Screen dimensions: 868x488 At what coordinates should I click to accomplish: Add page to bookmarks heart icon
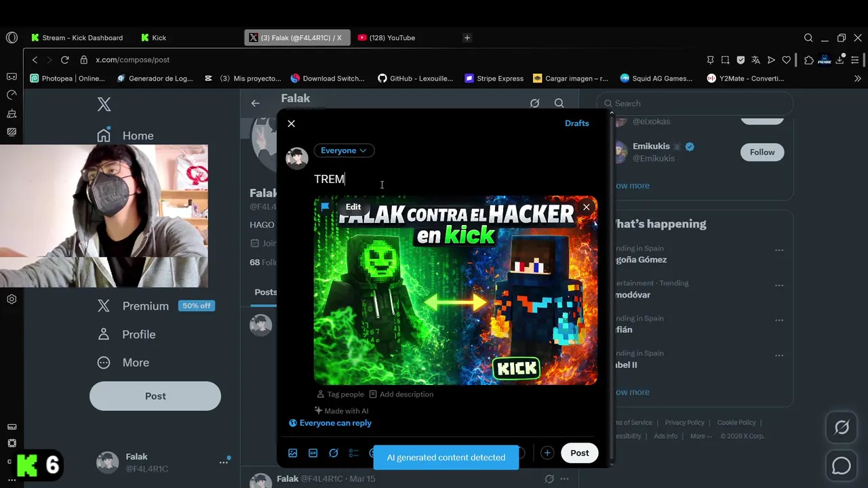pos(786,60)
